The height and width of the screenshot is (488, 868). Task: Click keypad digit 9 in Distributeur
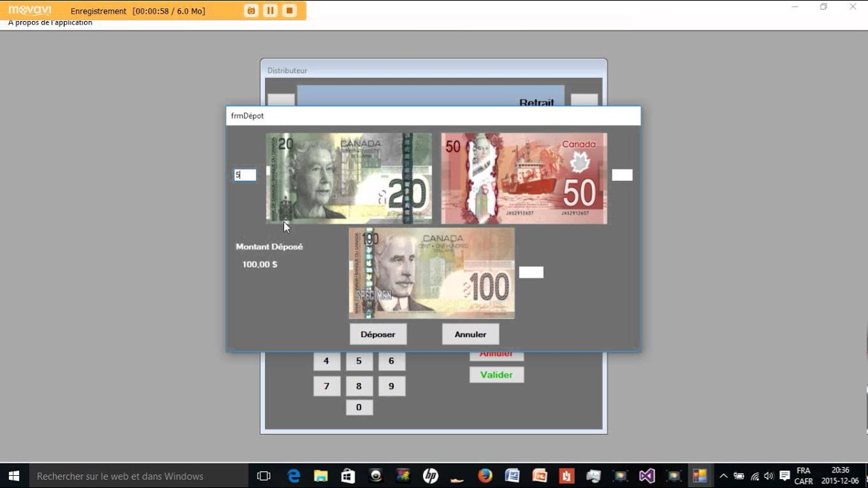point(391,386)
